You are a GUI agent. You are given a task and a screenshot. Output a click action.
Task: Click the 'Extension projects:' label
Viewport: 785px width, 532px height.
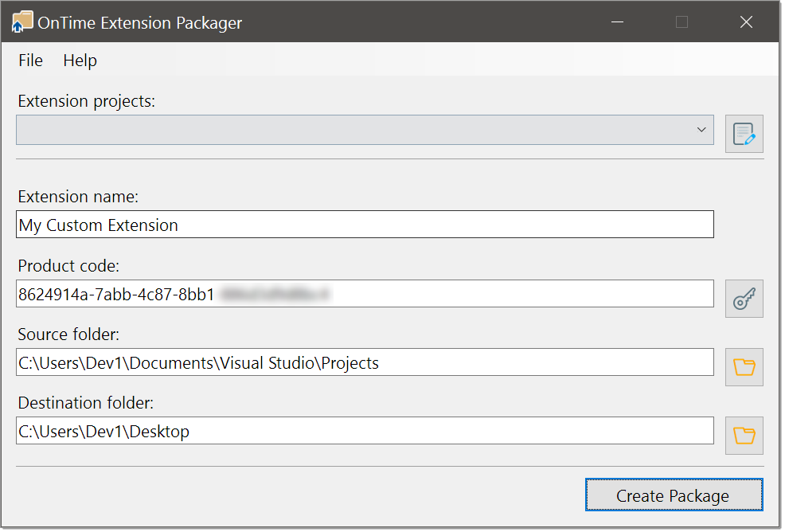[87, 102]
